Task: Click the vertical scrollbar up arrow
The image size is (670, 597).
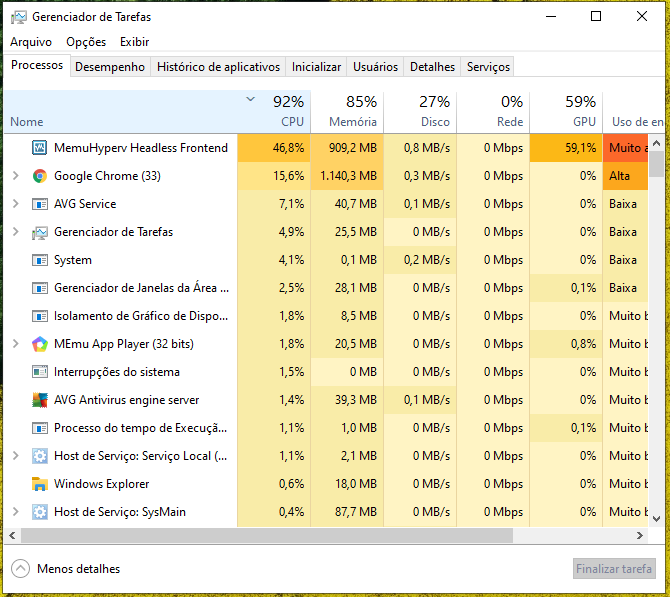Action: pyautogui.click(x=657, y=143)
